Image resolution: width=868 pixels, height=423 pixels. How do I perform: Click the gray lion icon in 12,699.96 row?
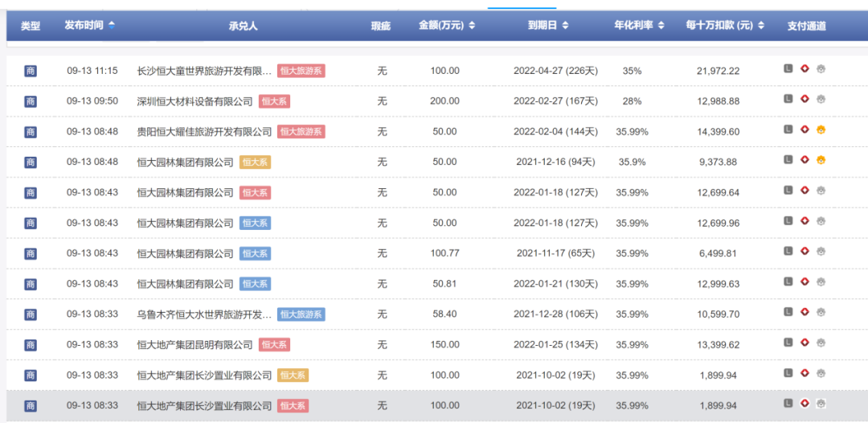(821, 221)
